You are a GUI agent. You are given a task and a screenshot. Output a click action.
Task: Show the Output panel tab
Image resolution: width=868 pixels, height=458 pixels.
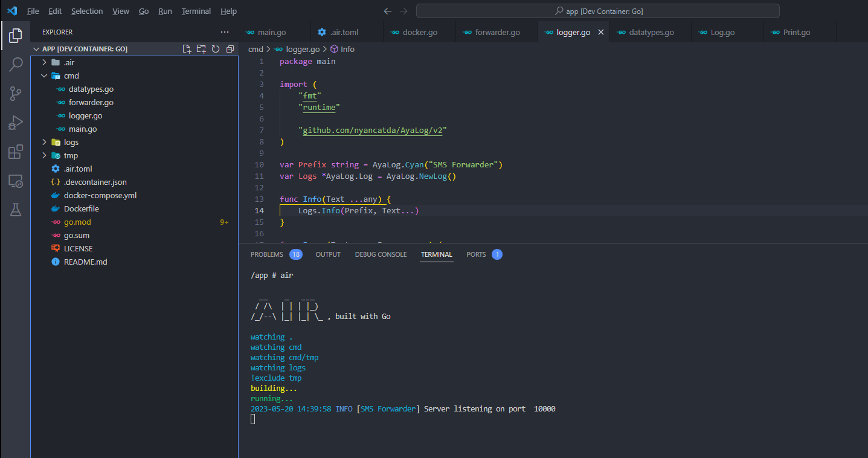pos(328,254)
